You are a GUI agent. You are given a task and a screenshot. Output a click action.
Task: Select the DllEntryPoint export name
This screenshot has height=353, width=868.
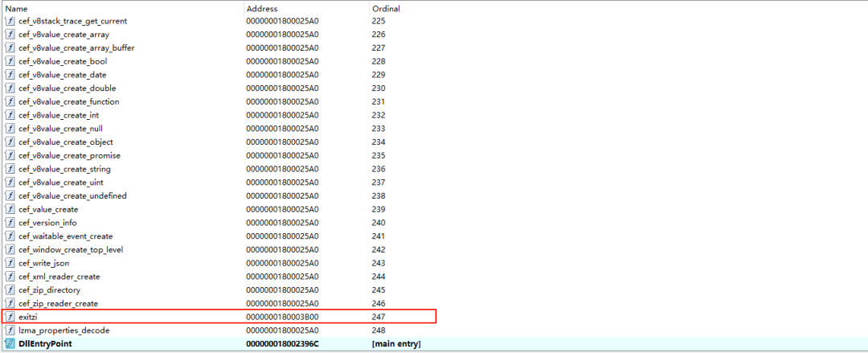45,343
